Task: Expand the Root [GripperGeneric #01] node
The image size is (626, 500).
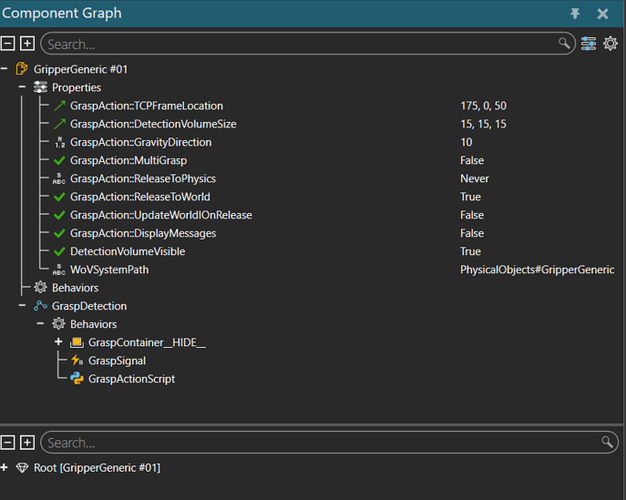Action: click(x=4, y=468)
